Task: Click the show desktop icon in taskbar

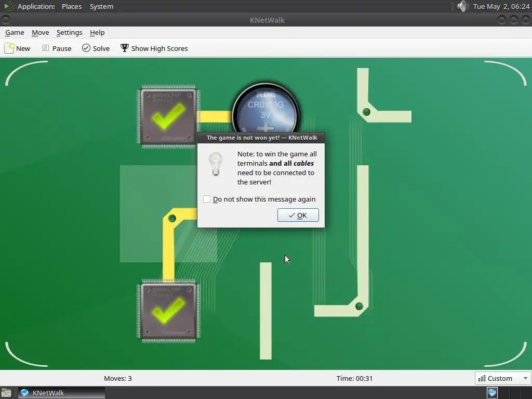Action: 6,393
